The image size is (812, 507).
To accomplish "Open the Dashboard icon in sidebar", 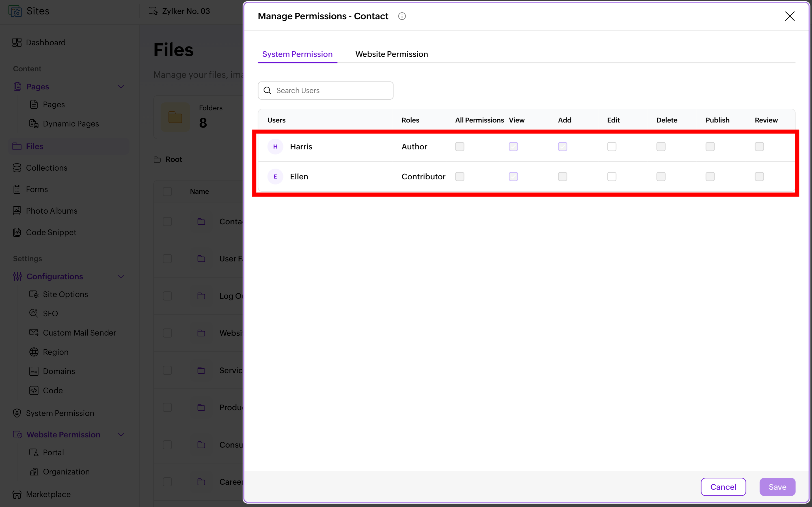I will pos(17,42).
